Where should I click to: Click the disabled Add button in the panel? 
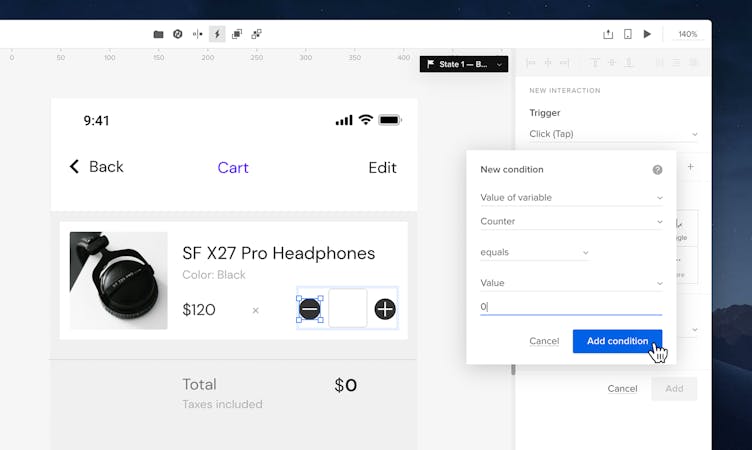click(674, 389)
